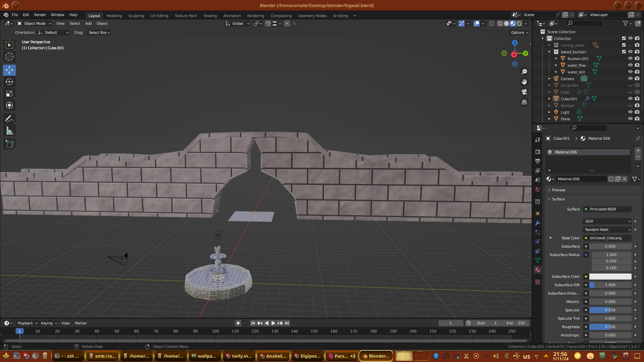The image size is (644, 362).
Task: Switch to orthographic view with grid icon
Action: [524, 102]
